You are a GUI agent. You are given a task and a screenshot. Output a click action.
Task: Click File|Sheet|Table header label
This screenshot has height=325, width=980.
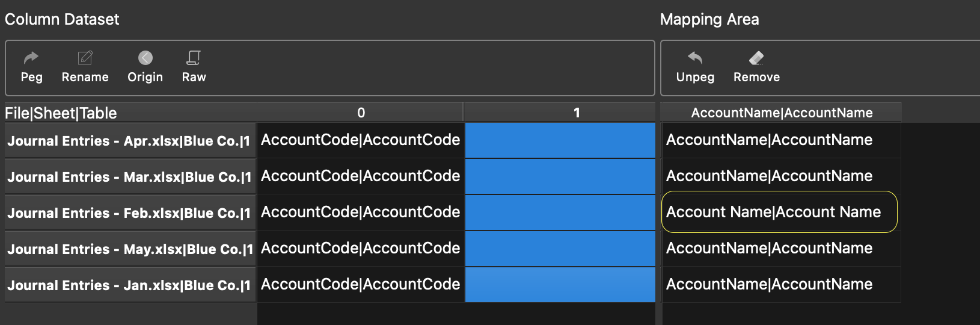(x=61, y=113)
